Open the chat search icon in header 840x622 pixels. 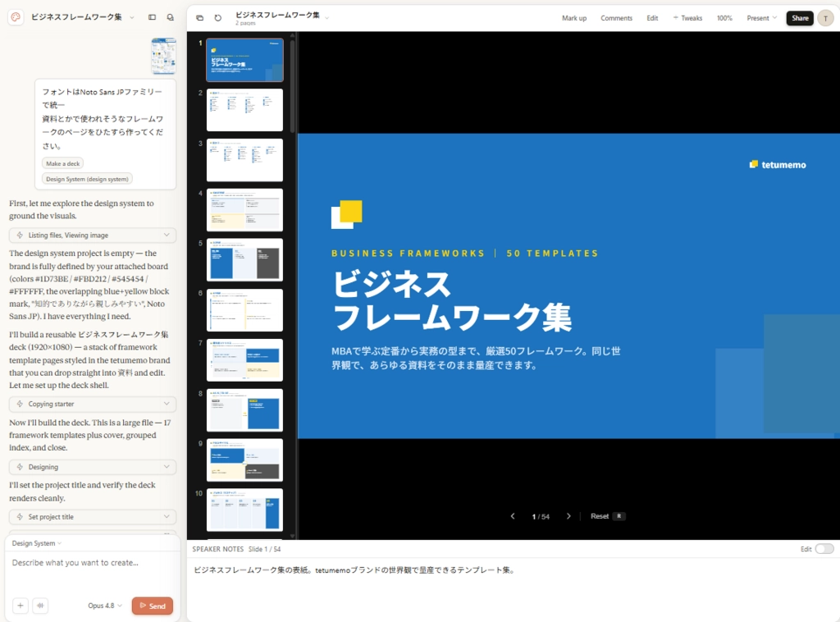[x=171, y=17]
